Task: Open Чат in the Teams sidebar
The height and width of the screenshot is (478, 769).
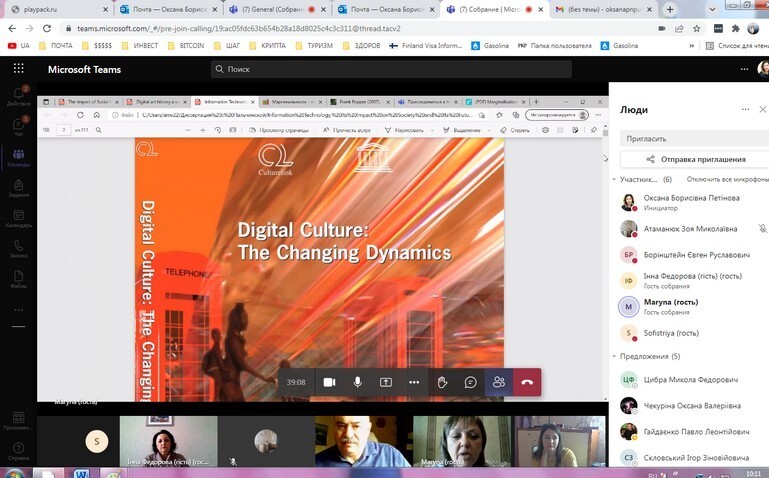Action: click(x=18, y=125)
